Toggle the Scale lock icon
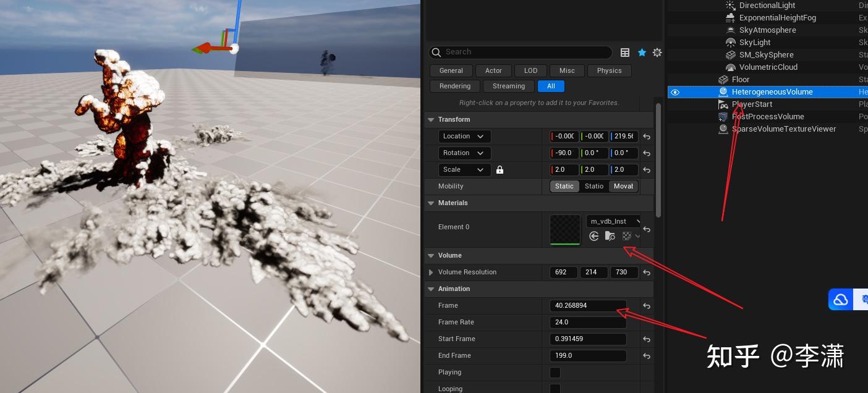 point(500,170)
